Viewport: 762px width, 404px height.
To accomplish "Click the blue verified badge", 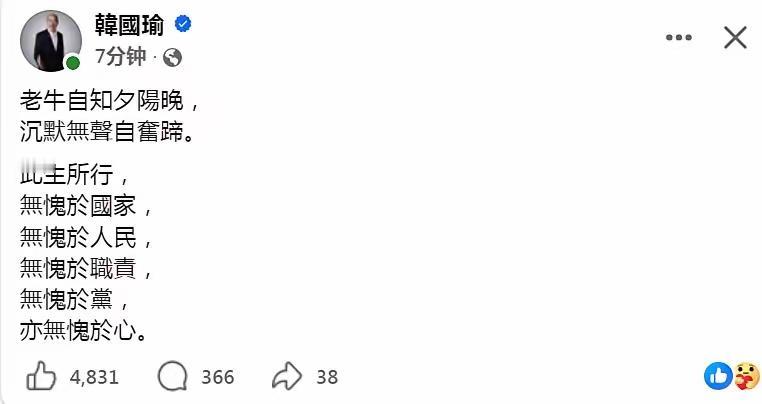I will (183, 25).
